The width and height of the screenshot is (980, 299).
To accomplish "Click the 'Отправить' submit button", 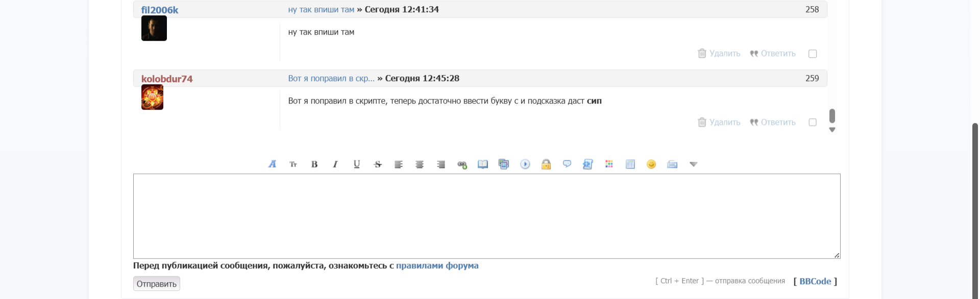I will pyautogui.click(x=157, y=284).
